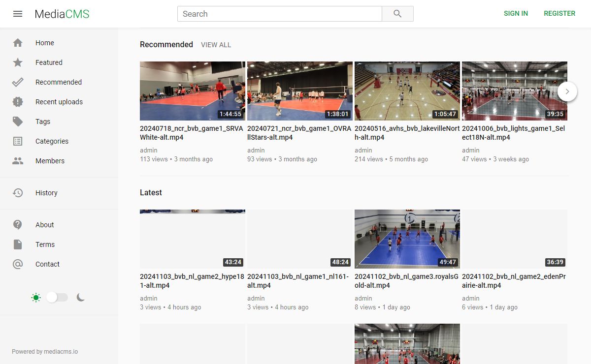Viewport: 591px width, 364px height.
Task: Click the Recommended section heading
Action: point(166,44)
